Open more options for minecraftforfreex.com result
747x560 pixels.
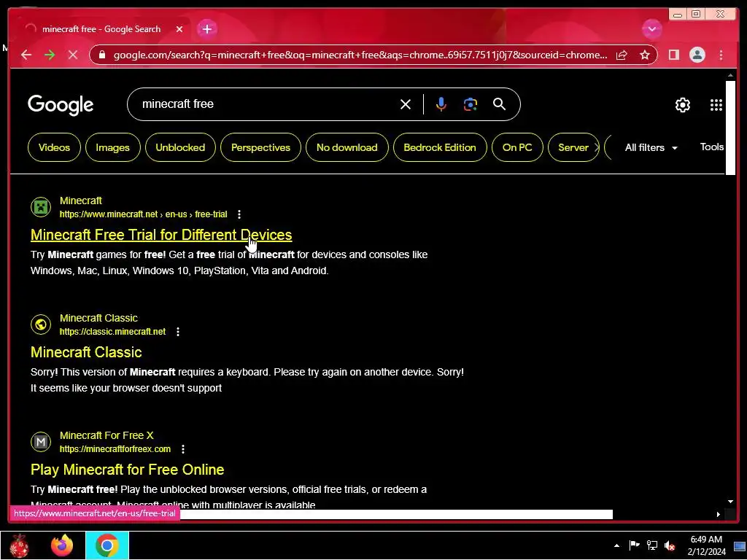[x=183, y=448]
